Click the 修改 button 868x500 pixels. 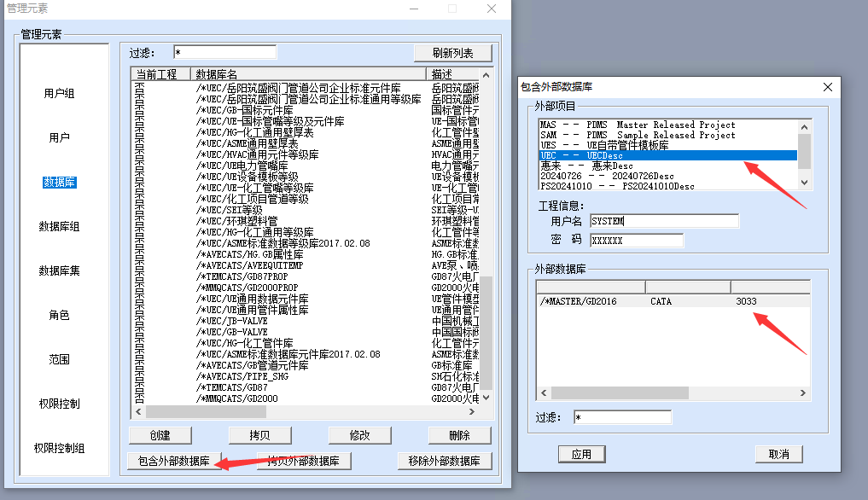(x=360, y=435)
